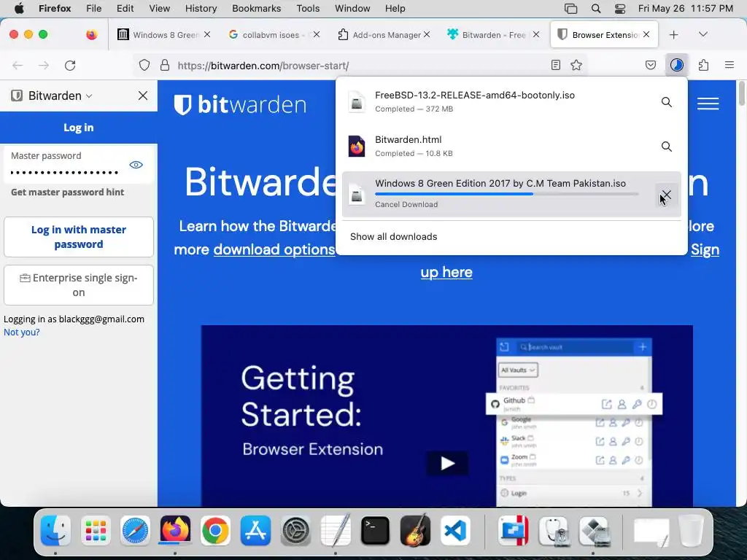Launch Visual Studio Code from Dock
The image size is (747, 560).
click(455, 531)
